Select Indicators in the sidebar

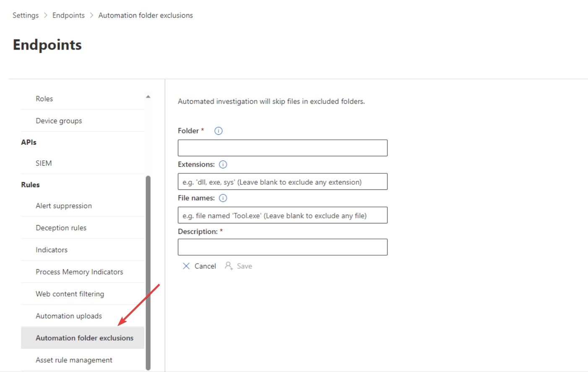(51, 249)
